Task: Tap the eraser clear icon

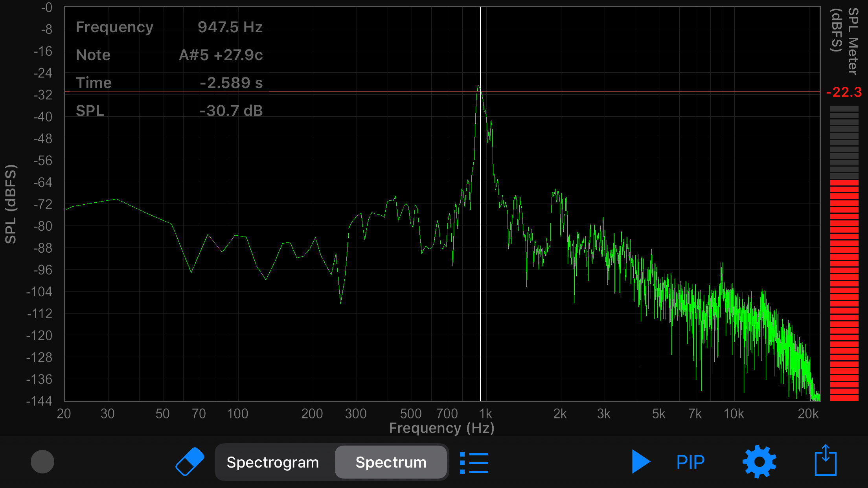Action: pyautogui.click(x=190, y=462)
